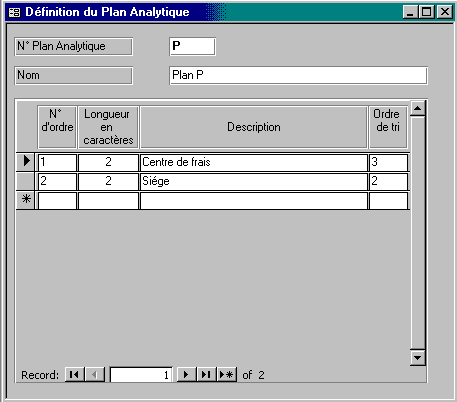Select the Siége description cell
457x402 pixels.
click(x=254, y=181)
